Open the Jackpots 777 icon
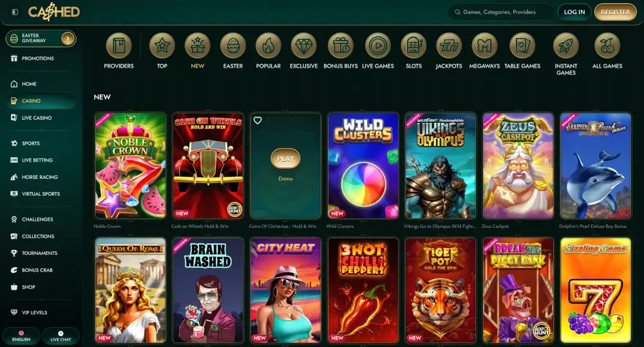This screenshot has width=644, height=347. point(449,46)
